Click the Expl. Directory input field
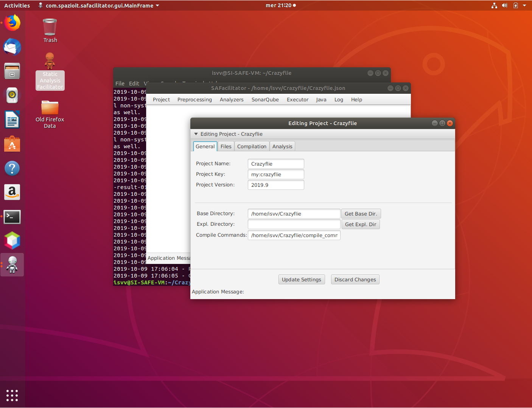The image size is (532, 408). pyautogui.click(x=294, y=224)
